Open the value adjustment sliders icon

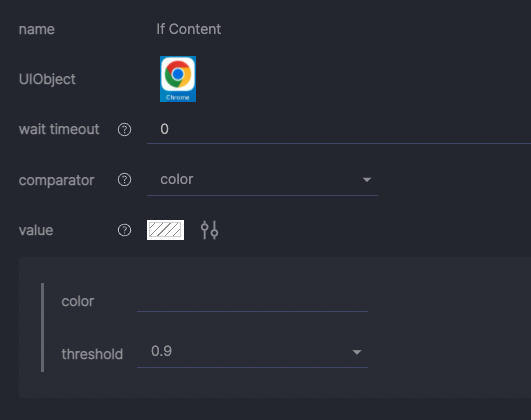(x=209, y=230)
